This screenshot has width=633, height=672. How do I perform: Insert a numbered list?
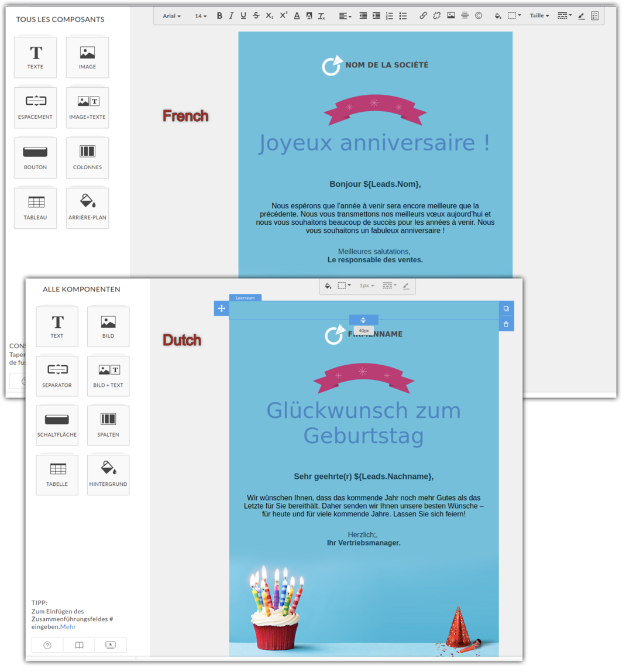pyautogui.click(x=389, y=16)
